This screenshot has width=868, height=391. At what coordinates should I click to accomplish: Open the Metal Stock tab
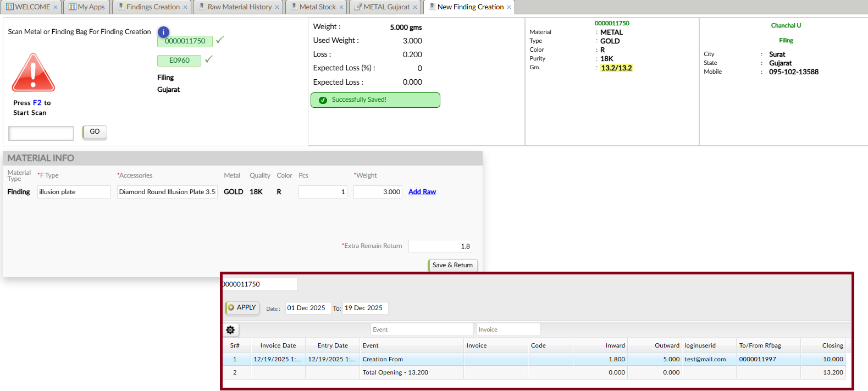(x=317, y=7)
